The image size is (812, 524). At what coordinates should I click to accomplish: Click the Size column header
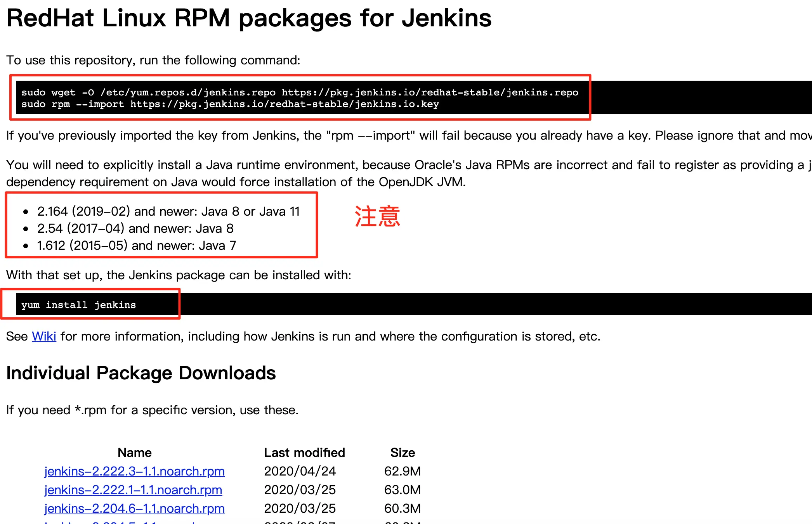coord(403,453)
